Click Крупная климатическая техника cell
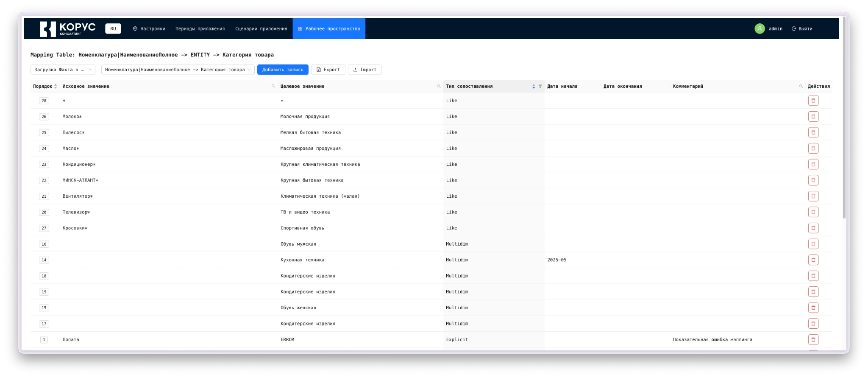Image resolution: width=868 pixels, height=378 pixels. point(320,164)
